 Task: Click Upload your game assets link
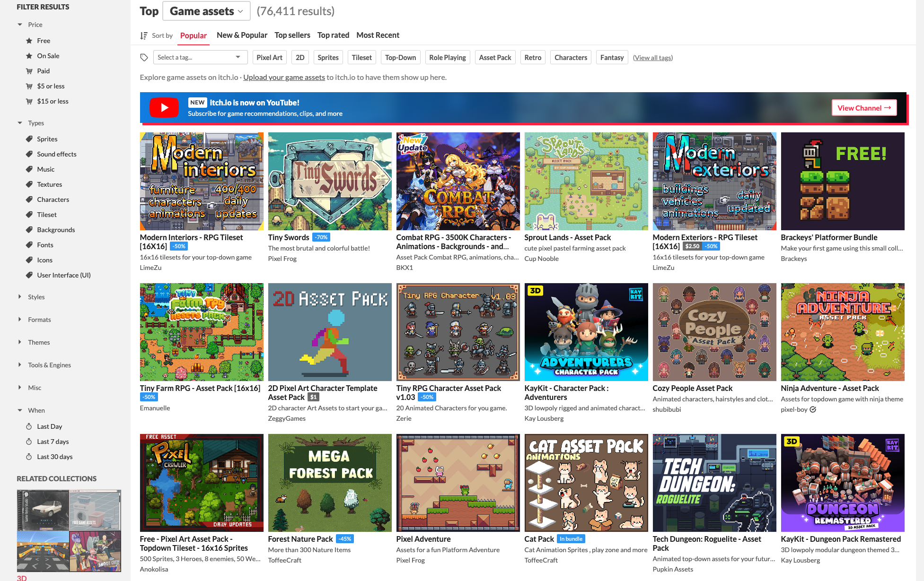coord(284,77)
